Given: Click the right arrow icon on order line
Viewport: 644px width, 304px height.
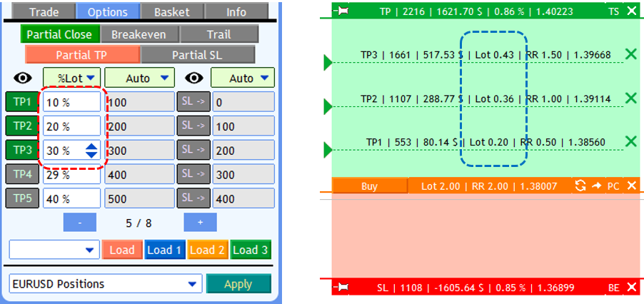Looking at the screenshot, I should (596, 186).
